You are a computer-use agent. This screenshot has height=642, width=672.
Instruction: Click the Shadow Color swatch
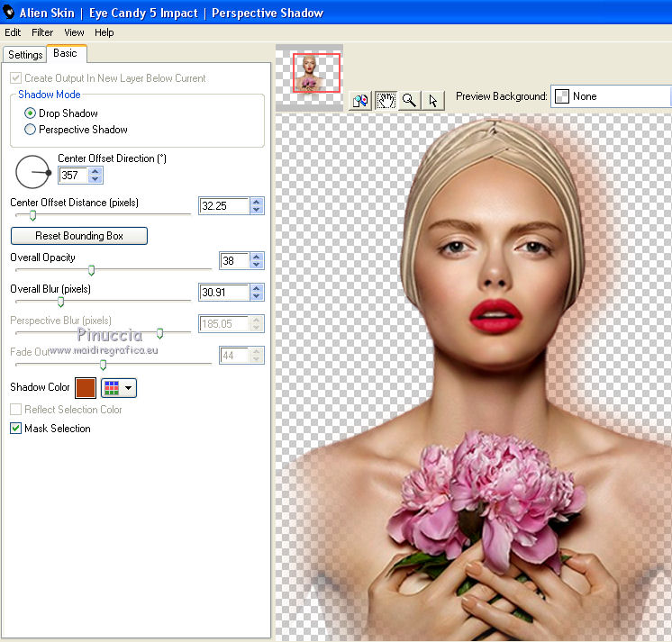pyautogui.click(x=86, y=388)
